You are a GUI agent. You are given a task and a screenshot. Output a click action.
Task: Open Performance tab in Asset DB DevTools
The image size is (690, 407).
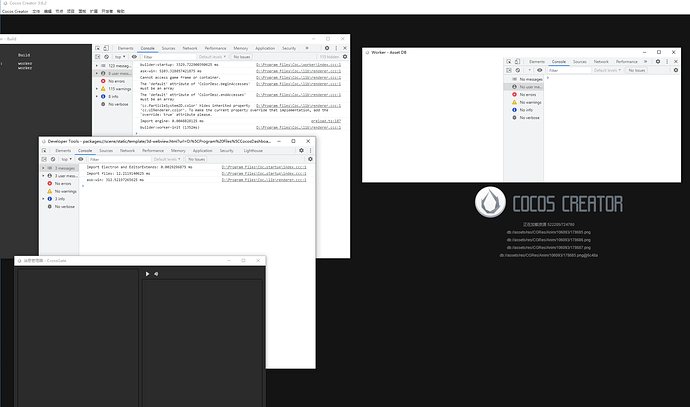point(627,62)
